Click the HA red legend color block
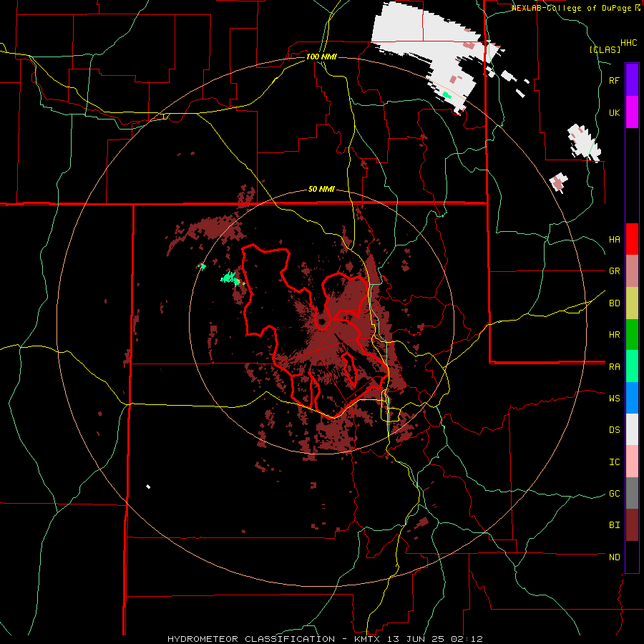Image resolution: width=644 pixels, height=644 pixels. pos(632,239)
